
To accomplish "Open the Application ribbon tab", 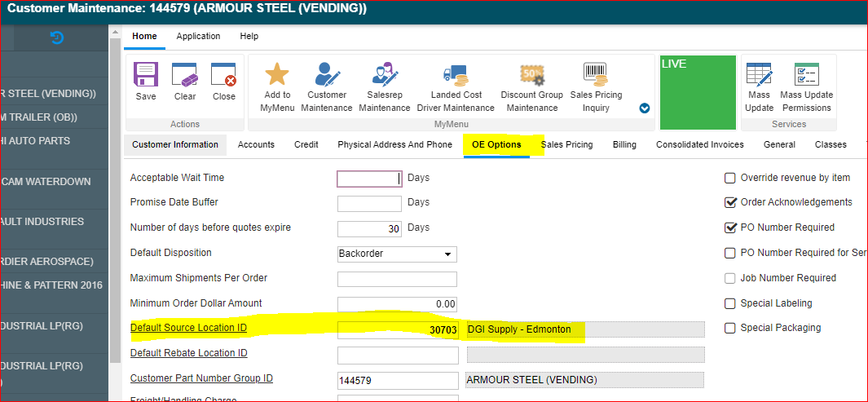I will tap(198, 36).
